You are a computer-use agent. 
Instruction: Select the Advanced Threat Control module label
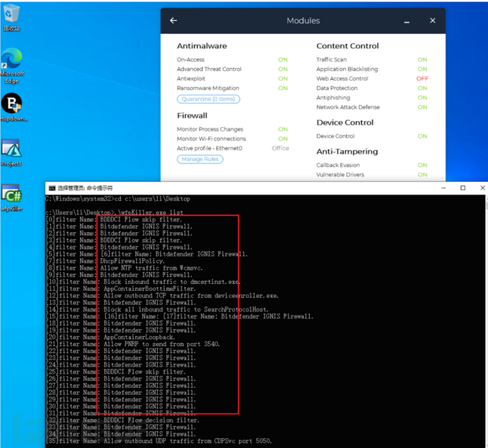point(209,69)
